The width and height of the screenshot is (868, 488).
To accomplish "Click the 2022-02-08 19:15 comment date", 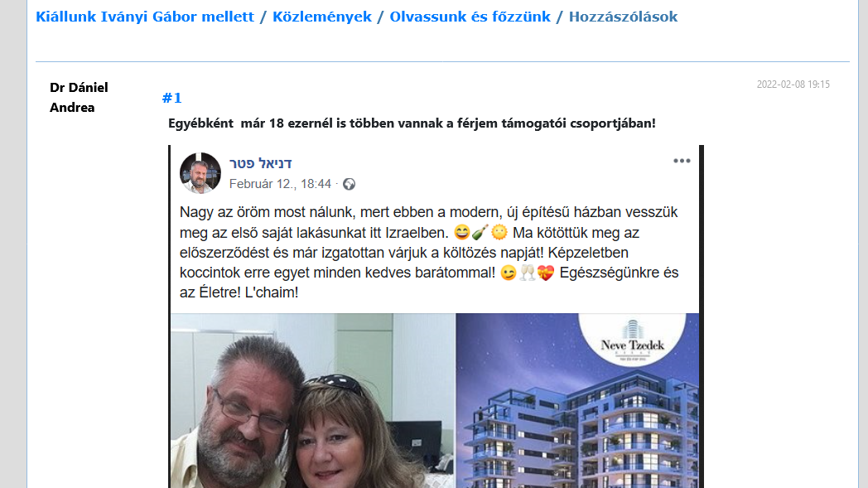I will click(x=793, y=85).
